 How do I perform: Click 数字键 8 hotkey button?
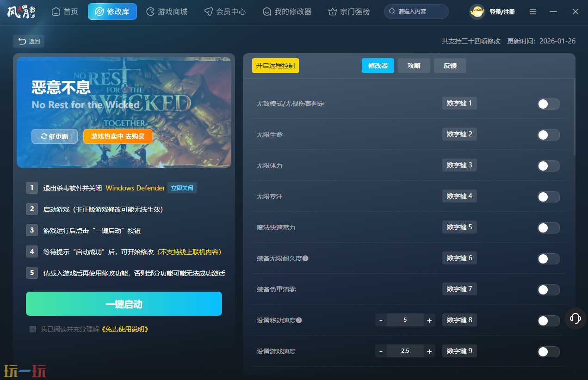[459, 320]
